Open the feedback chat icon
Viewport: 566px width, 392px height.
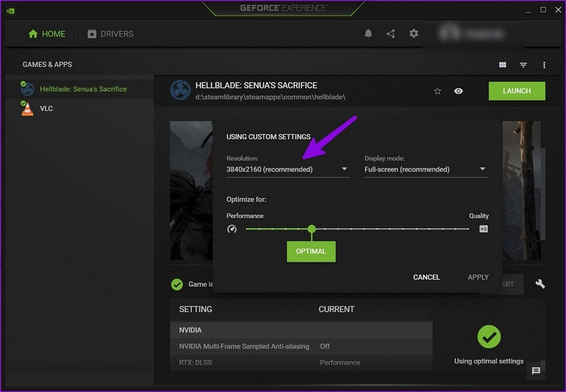coord(536,370)
